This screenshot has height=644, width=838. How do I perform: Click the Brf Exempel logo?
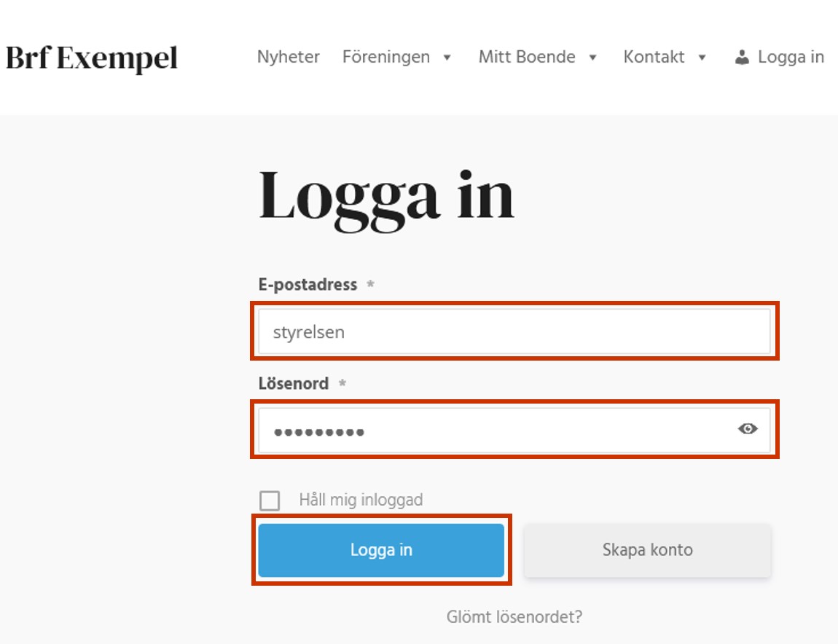click(90, 59)
